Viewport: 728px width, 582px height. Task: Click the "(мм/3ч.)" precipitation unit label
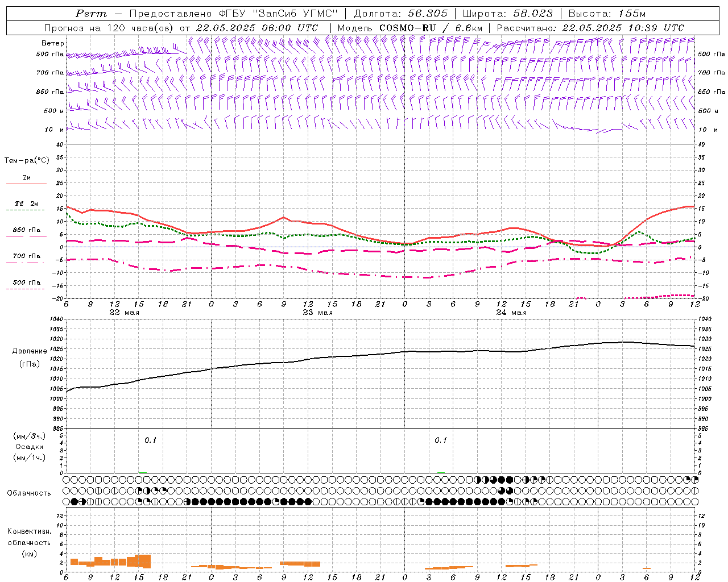(30, 436)
